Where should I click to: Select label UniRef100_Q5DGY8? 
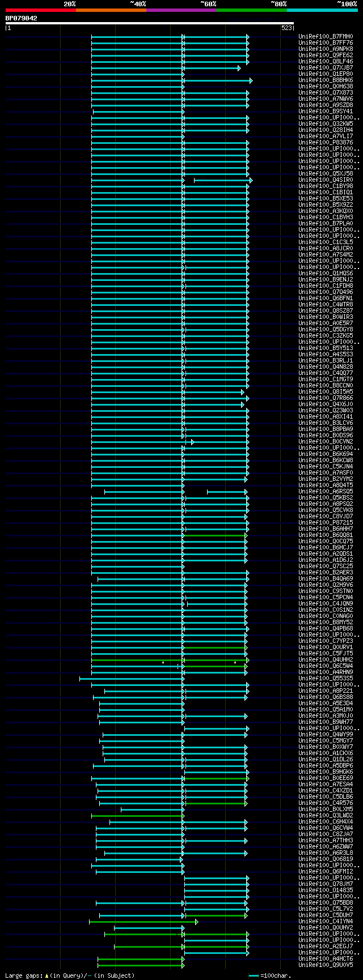click(326, 330)
